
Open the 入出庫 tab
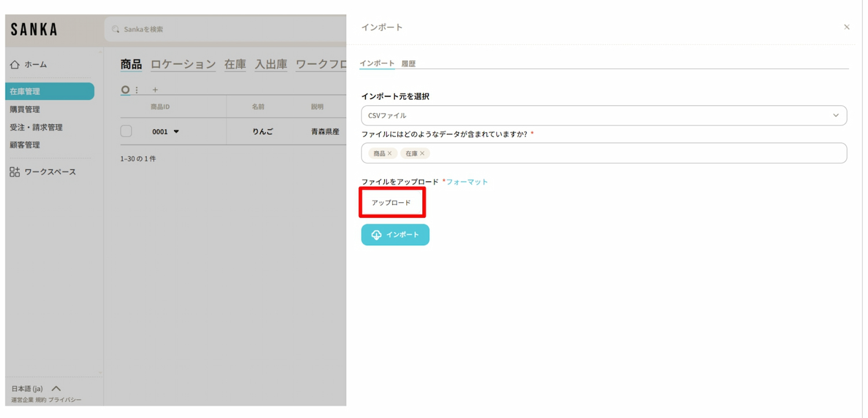pyautogui.click(x=271, y=64)
